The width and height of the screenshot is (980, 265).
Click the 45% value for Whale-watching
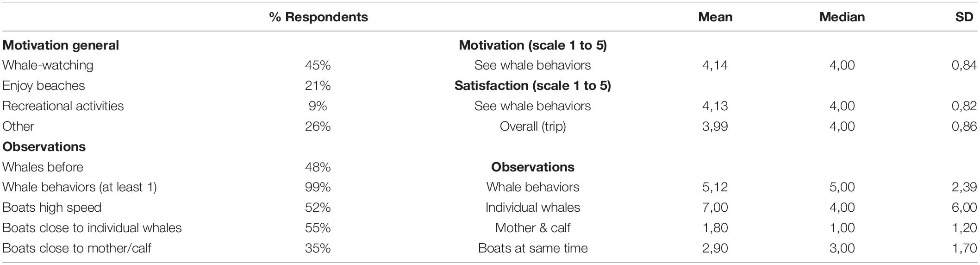tap(318, 65)
